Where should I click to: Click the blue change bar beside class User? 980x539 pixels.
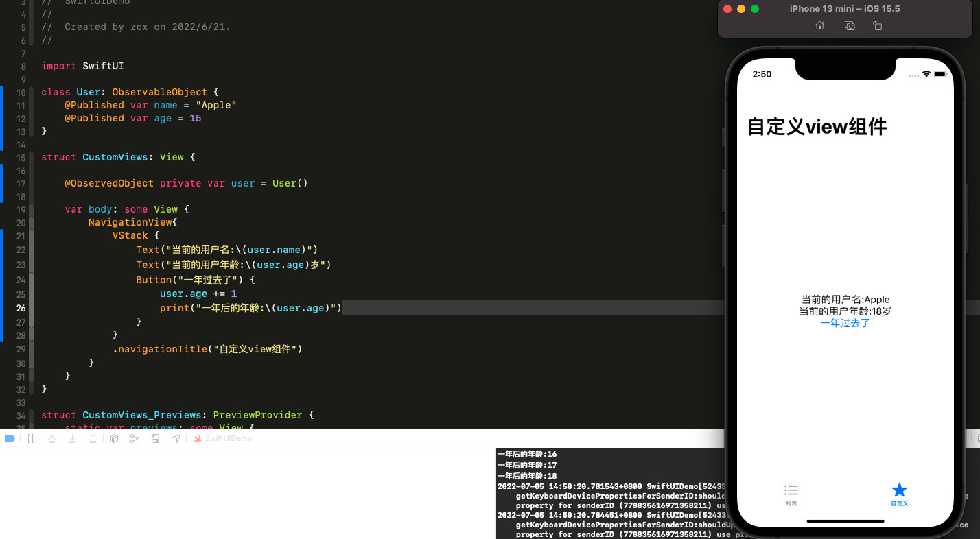(1, 118)
